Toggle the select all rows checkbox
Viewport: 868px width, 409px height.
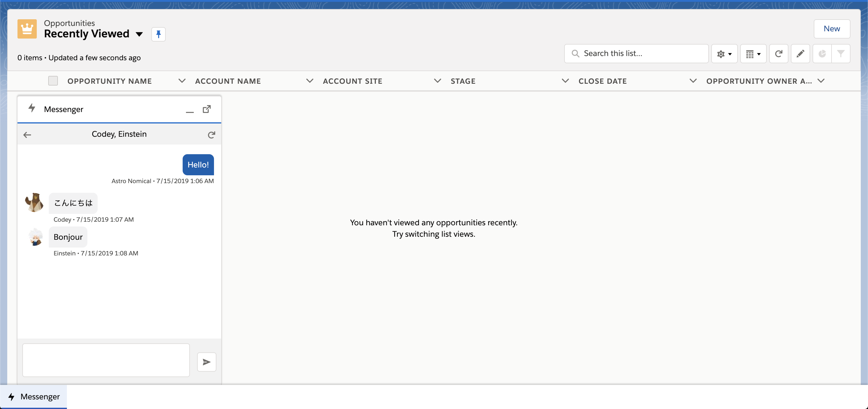click(53, 81)
